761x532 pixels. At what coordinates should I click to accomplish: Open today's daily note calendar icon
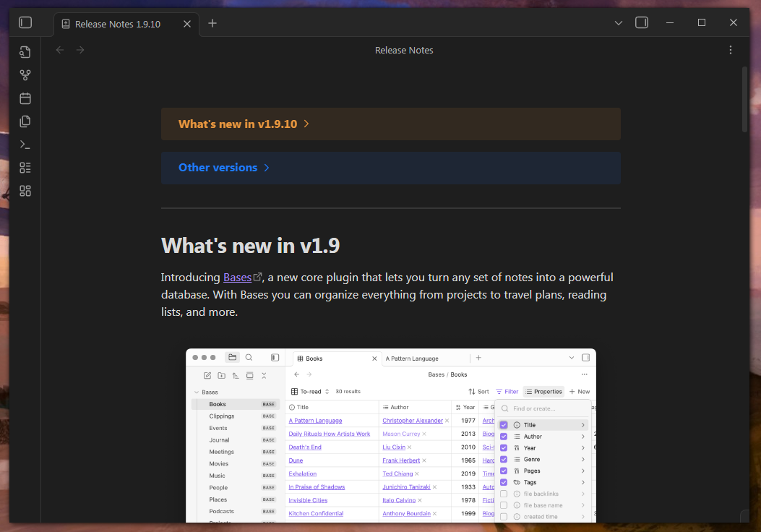(x=25, y=98)
